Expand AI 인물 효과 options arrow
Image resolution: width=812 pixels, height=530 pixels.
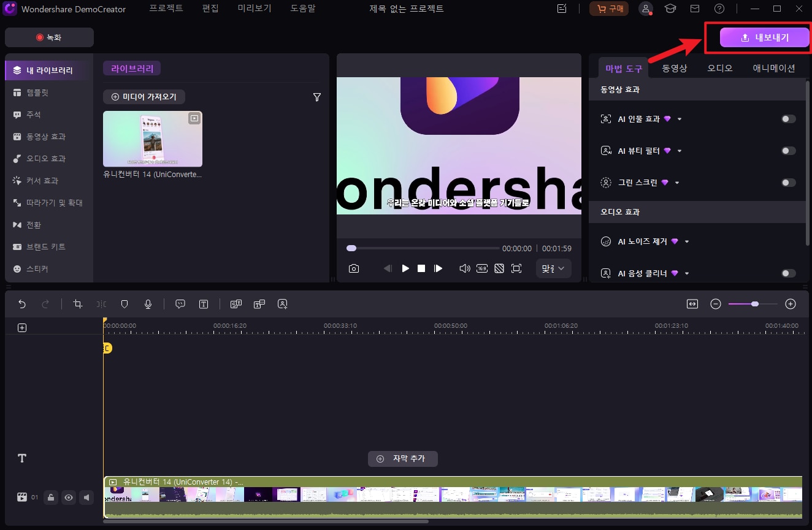click(x=680, y=119)
